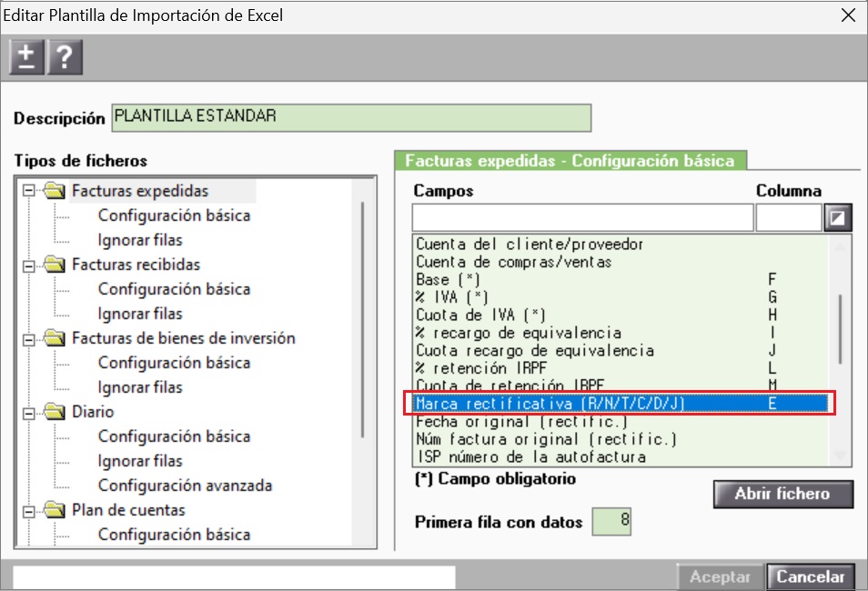The width and height of the screenshot is (868, 591).
Task: Open Configuración básica under Facturas recibidas
Action: tap(174, 289)
